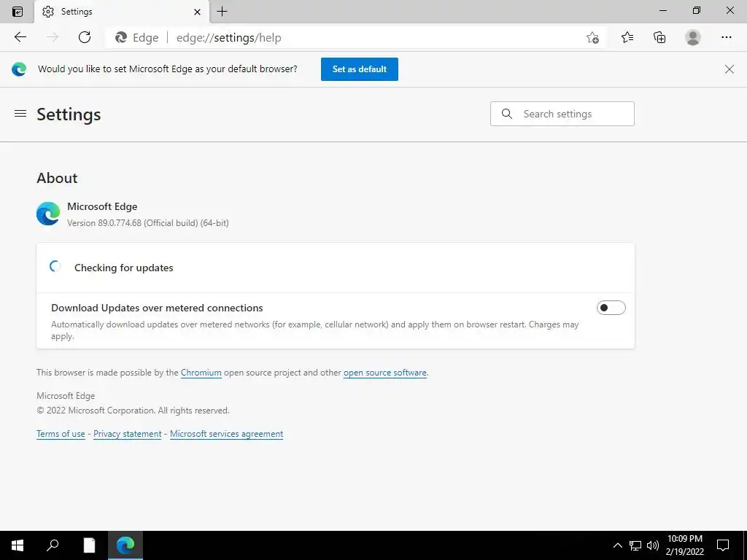
Task: Click the About heading
Action: (57, 178)
